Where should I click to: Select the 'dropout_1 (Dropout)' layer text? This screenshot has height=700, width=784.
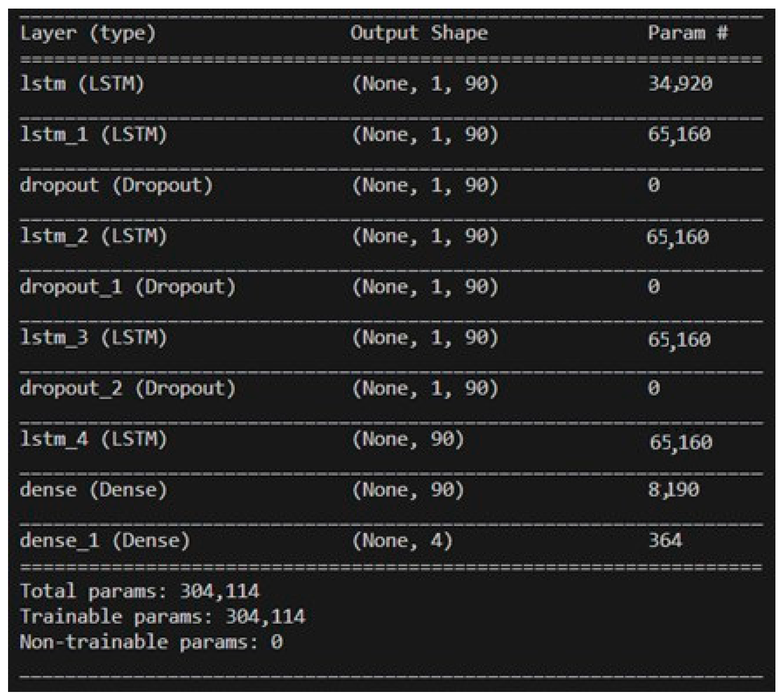click(x=127, y=287)
